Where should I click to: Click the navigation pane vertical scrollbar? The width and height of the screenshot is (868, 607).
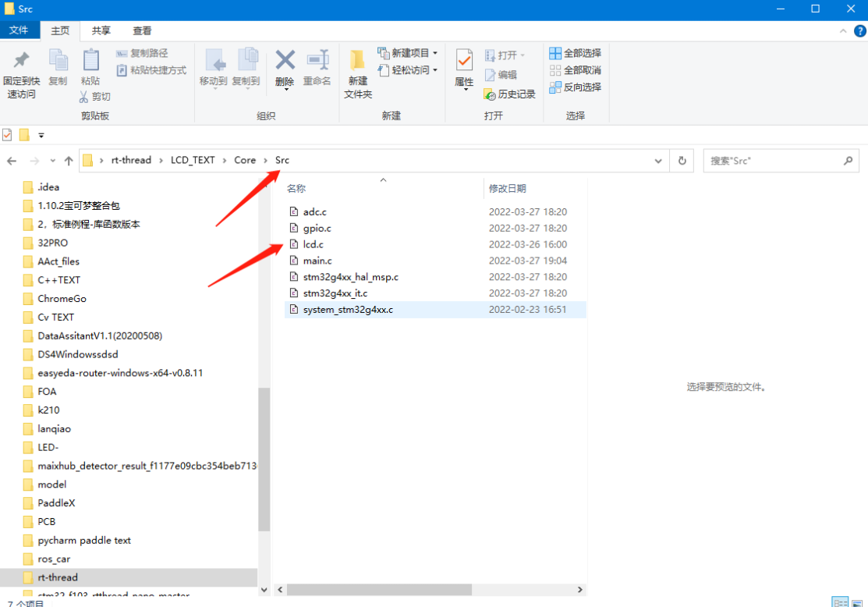264,460
